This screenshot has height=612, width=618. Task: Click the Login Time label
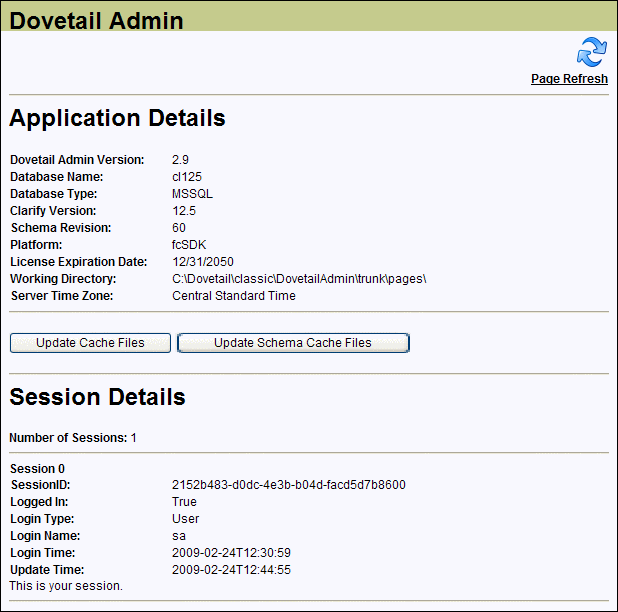pos(43,552)
